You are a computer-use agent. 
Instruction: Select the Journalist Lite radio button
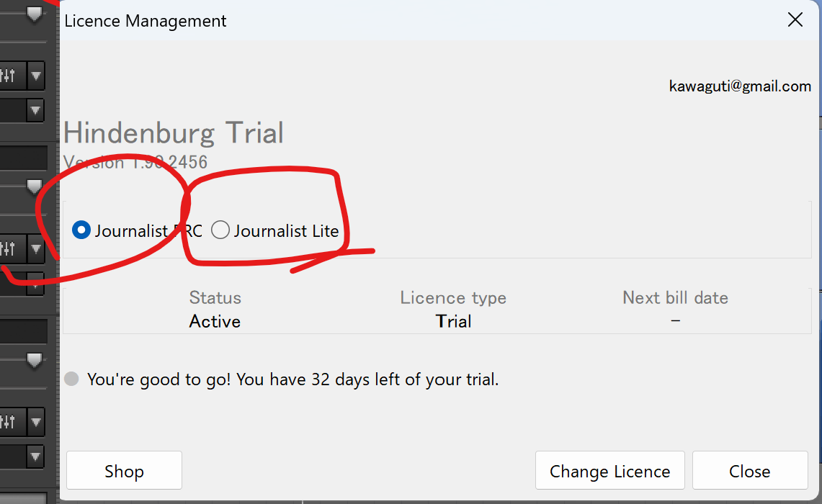tap(220, 230)
